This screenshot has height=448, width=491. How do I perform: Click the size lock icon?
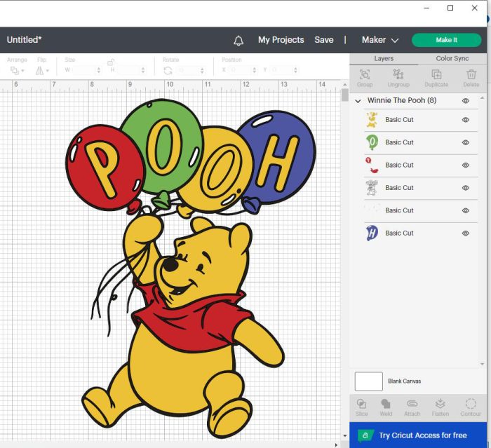coord(111,62)
